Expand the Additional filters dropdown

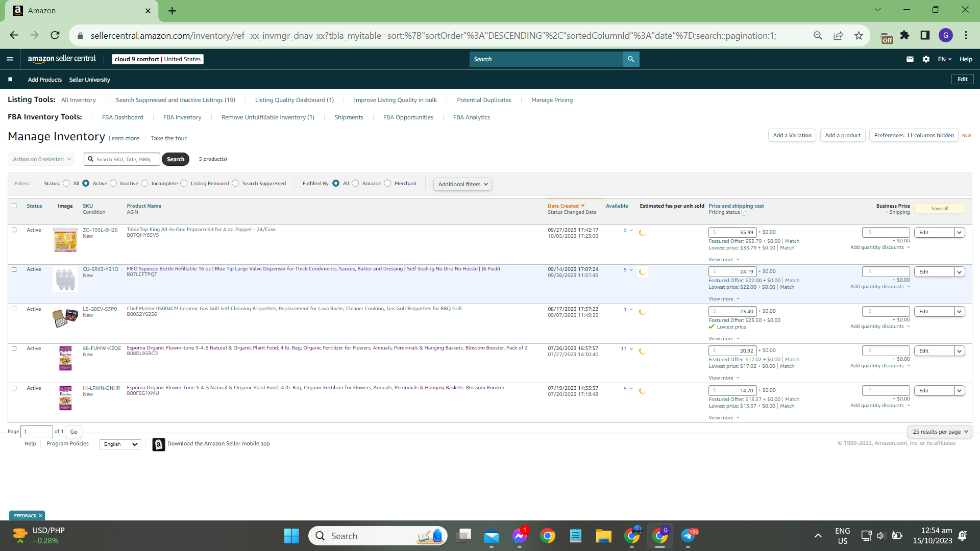[462, 184]
